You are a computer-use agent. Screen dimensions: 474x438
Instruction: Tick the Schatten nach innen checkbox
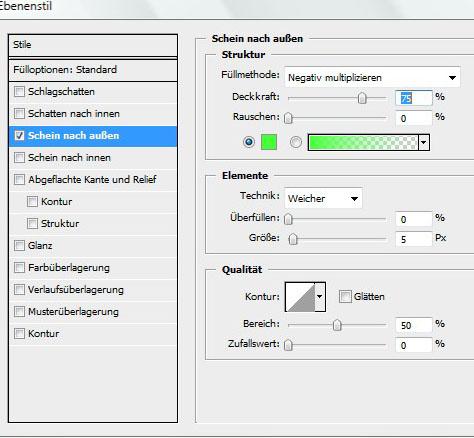pos(19,113)
